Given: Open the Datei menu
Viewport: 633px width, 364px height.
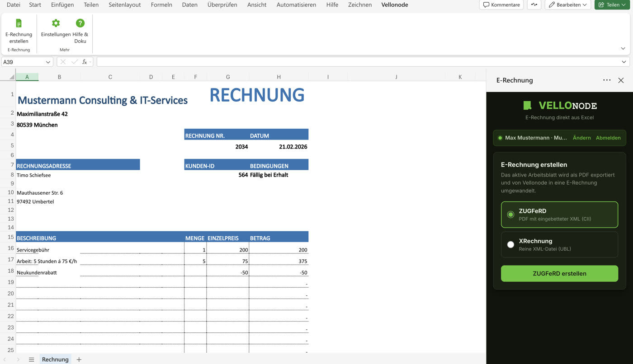Looking at the screenshot, I should tap(14, 5).
